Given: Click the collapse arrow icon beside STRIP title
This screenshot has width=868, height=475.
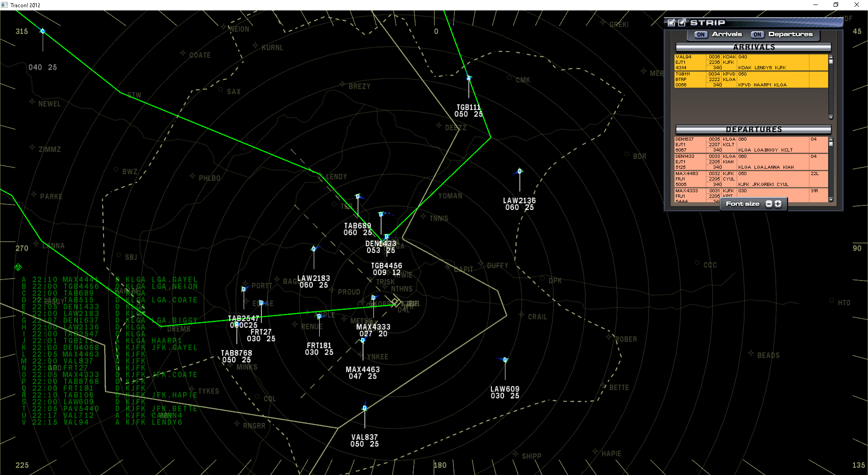Looking at the screenshot, I should [x=672, y=23].
